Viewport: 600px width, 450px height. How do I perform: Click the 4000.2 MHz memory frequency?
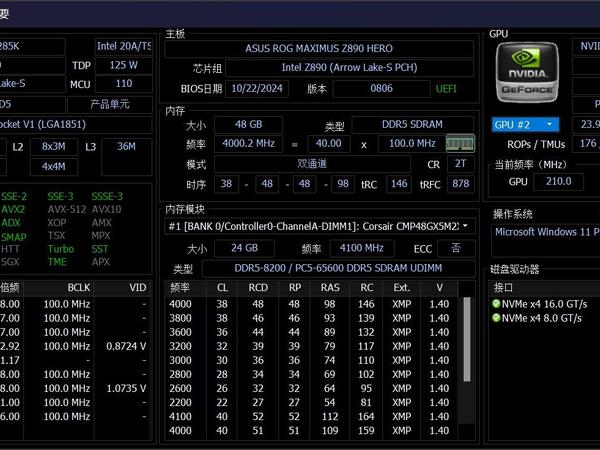pyautogui.click(x=248, y=143)
